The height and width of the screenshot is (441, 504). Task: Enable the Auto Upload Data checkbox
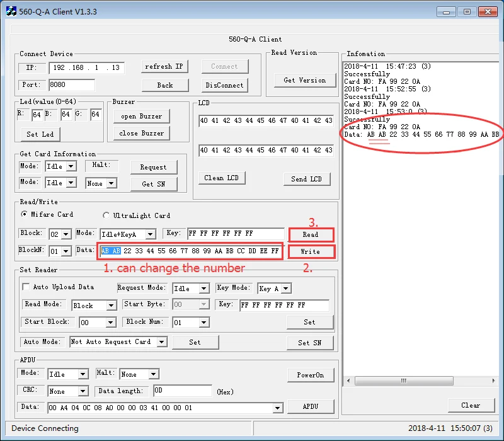(26, 287)
